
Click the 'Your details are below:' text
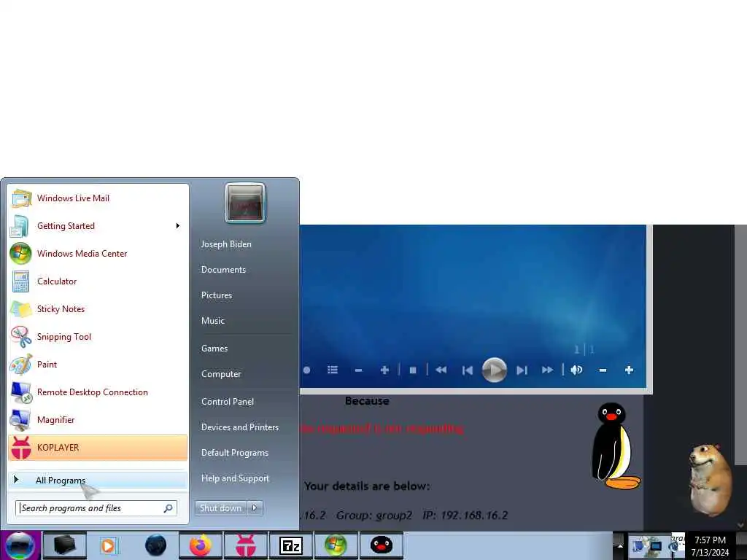pos(367,486)
